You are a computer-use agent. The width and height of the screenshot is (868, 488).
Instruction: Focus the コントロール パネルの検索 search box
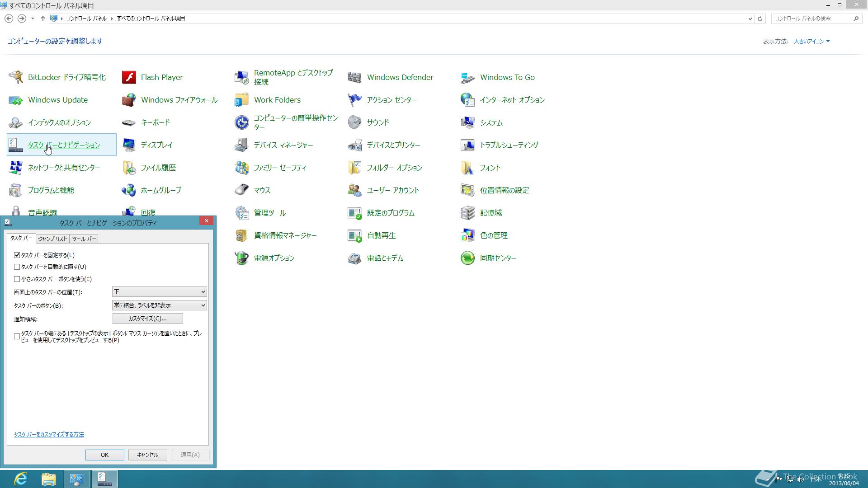tap(812, 19)
